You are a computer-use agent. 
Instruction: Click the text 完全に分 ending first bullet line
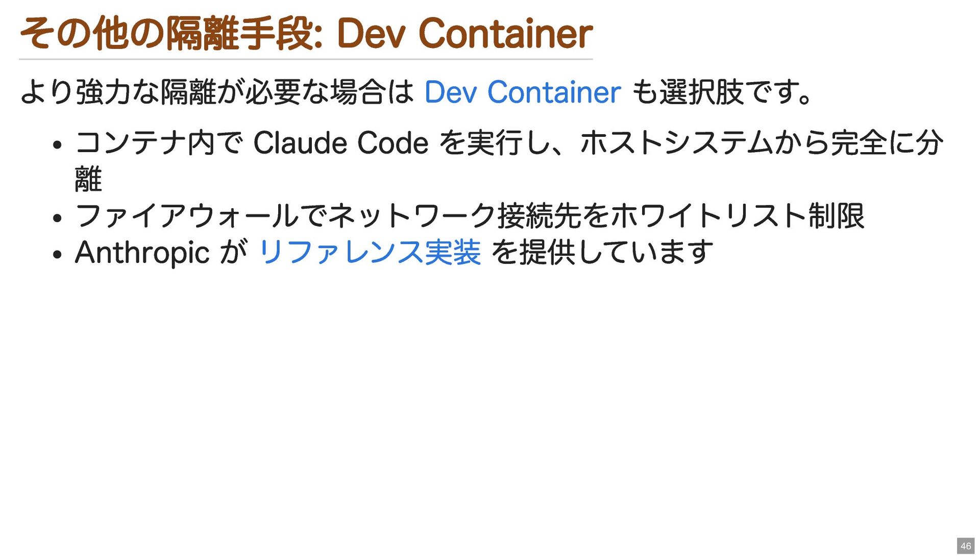[x=887, y=143]
